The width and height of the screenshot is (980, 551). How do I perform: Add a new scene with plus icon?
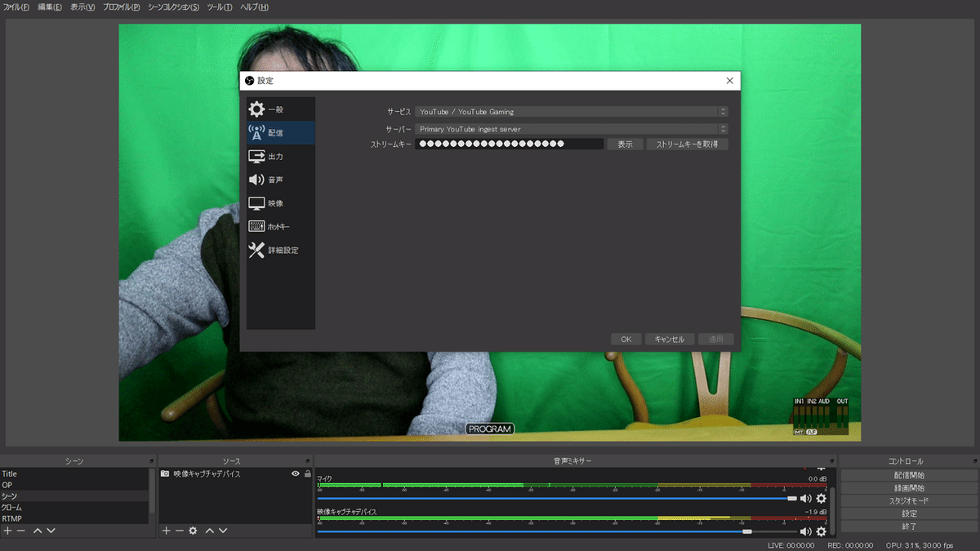7,531
